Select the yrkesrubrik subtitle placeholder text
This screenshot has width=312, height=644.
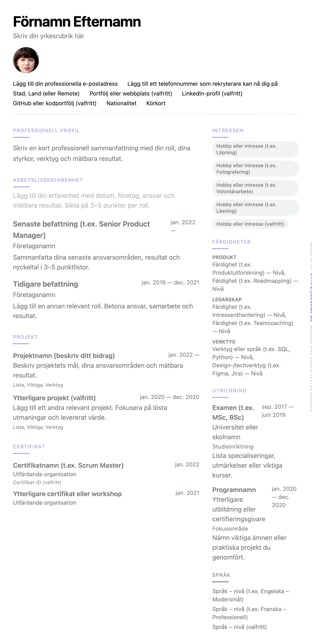(49, 36)
